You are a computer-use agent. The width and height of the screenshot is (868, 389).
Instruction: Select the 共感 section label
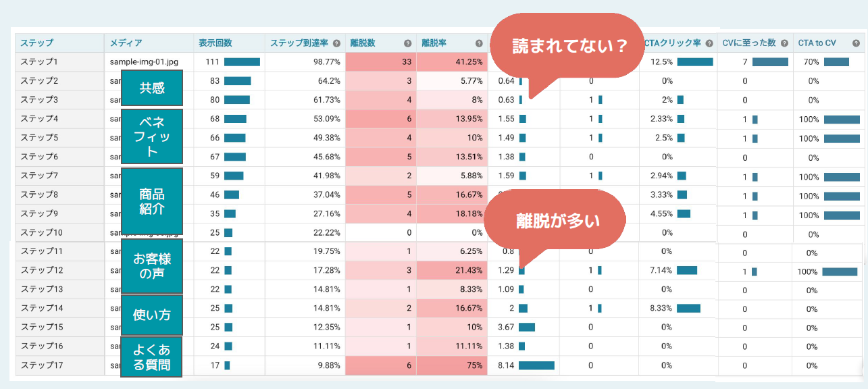pos(152,88)
